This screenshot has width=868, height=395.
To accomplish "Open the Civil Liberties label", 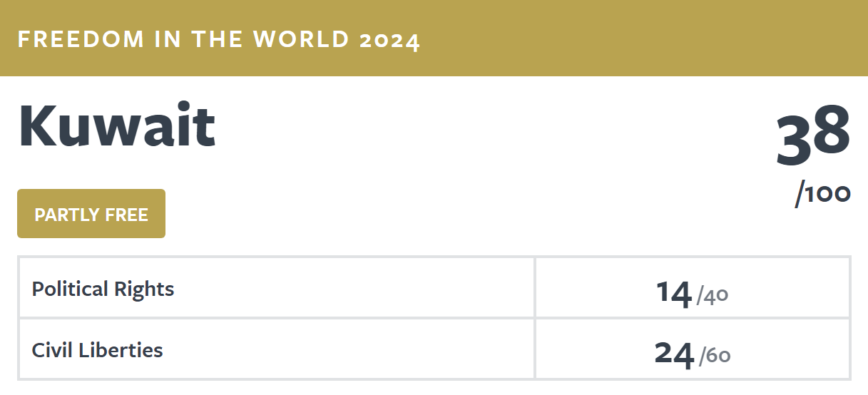I will click(x=98, y=350).
